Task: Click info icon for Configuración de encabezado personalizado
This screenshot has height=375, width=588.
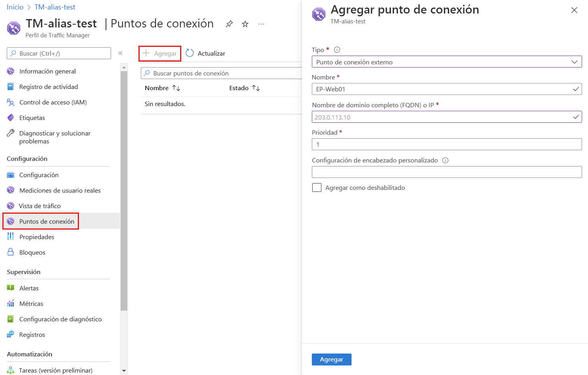Action: (445, 160)
